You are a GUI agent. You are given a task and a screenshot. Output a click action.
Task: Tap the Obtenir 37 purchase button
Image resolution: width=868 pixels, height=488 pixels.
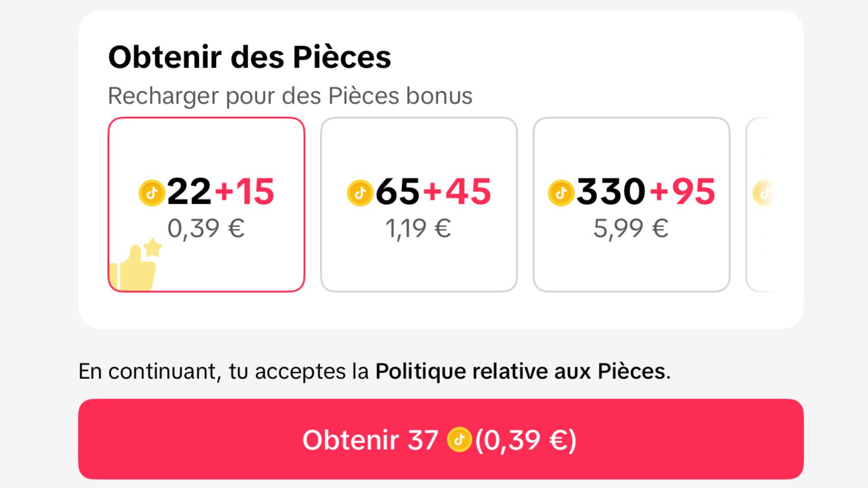click(x=441, y=439)
